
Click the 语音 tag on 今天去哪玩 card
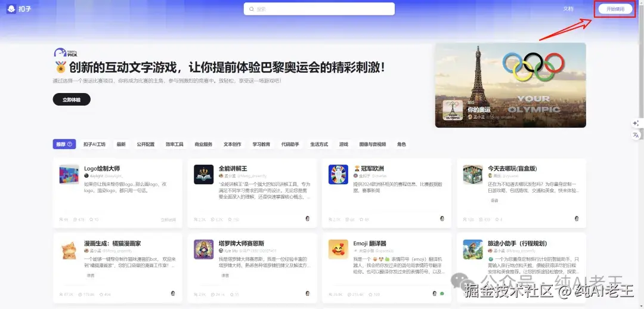tap(494, 200)
